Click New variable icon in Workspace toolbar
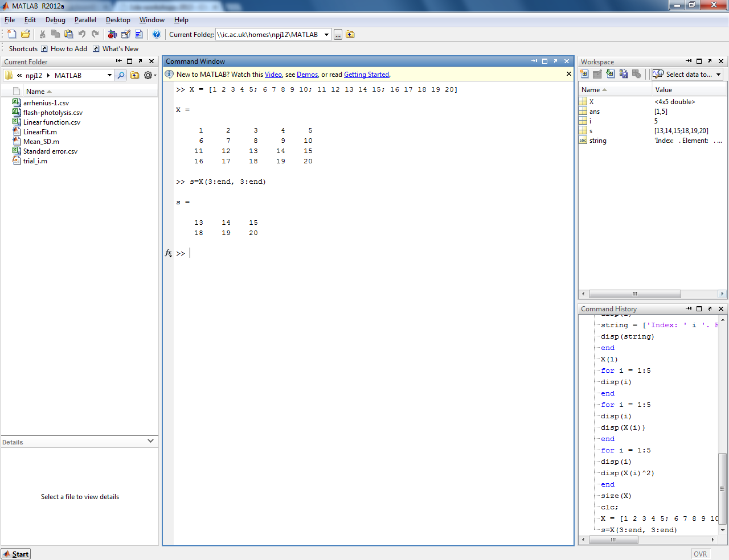The width and height of the screenshot is (729, 560). (x=584, y=74)
